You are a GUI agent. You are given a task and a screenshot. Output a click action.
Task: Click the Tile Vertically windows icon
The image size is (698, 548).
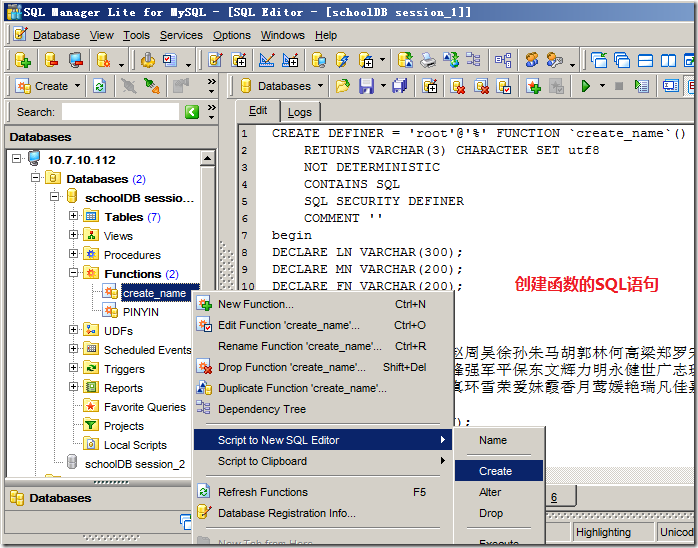(668, 60)
